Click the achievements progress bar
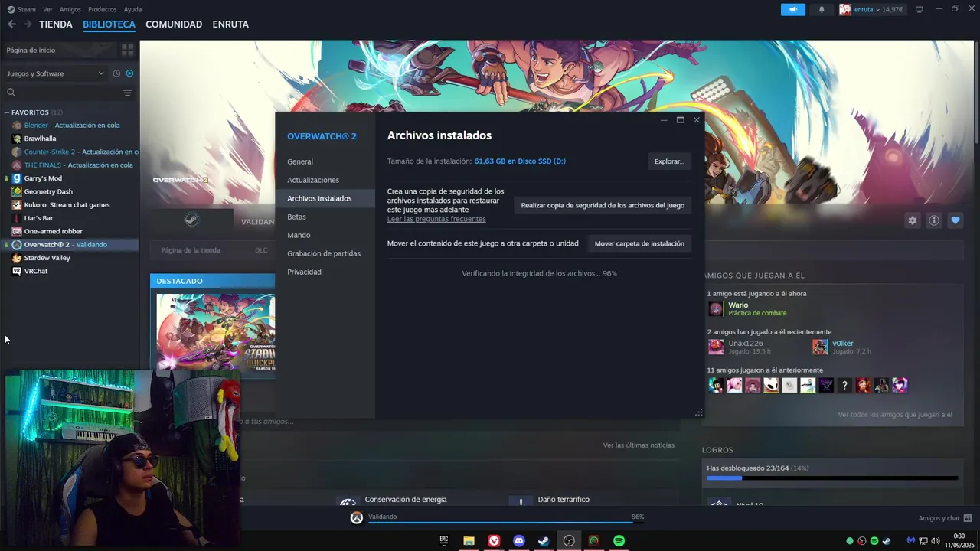Viewport: 980px width, 551px height. tap(832, 478)
